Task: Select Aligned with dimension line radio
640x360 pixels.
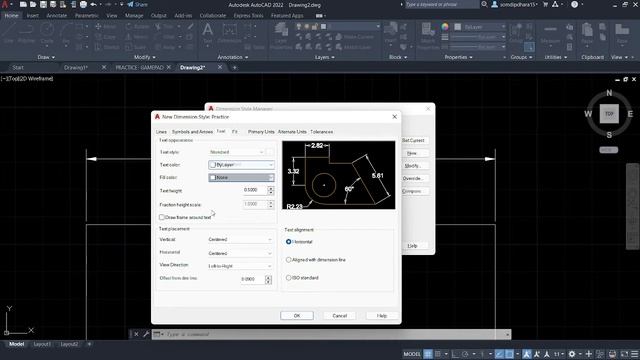Action: point(289,260)
